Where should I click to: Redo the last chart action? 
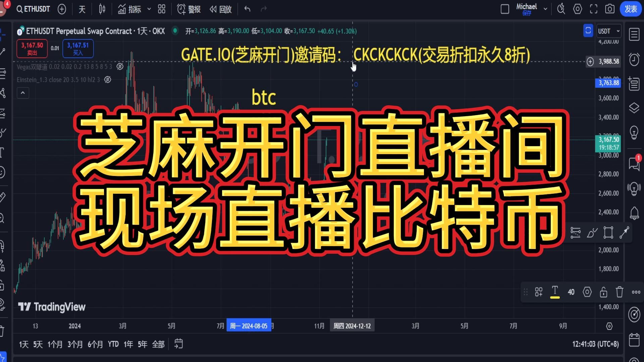[264, 9]
